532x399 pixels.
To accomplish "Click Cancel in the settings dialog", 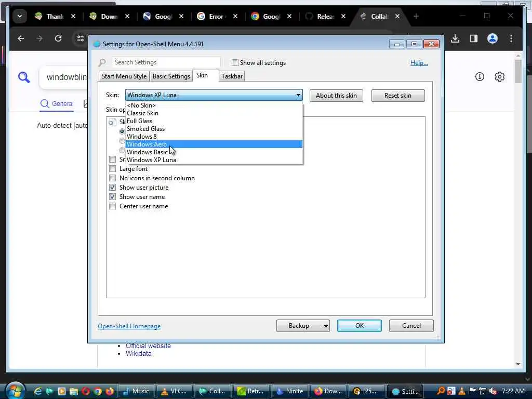I will tap(411, 326).
